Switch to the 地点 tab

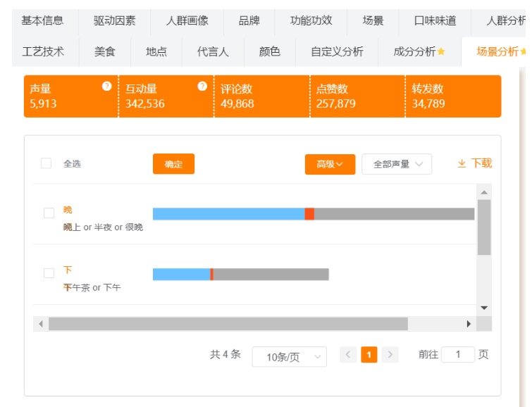(156, 51)
